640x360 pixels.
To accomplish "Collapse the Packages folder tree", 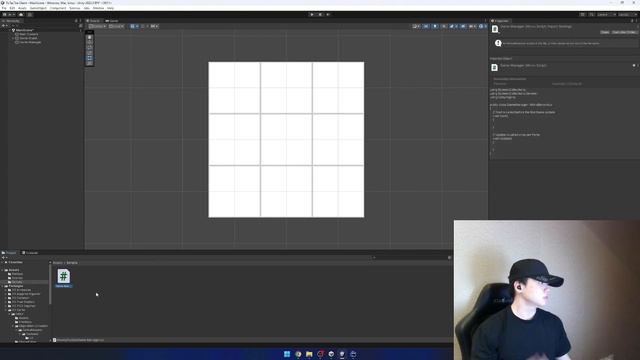I will pos(3,286).
